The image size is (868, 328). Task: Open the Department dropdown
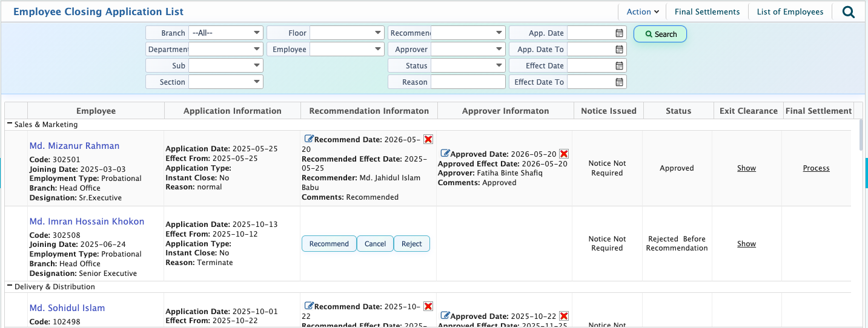tap(226, 49)
